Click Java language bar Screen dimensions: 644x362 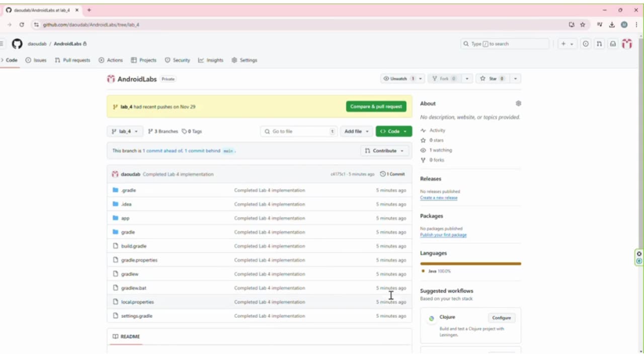pos(470,263)
